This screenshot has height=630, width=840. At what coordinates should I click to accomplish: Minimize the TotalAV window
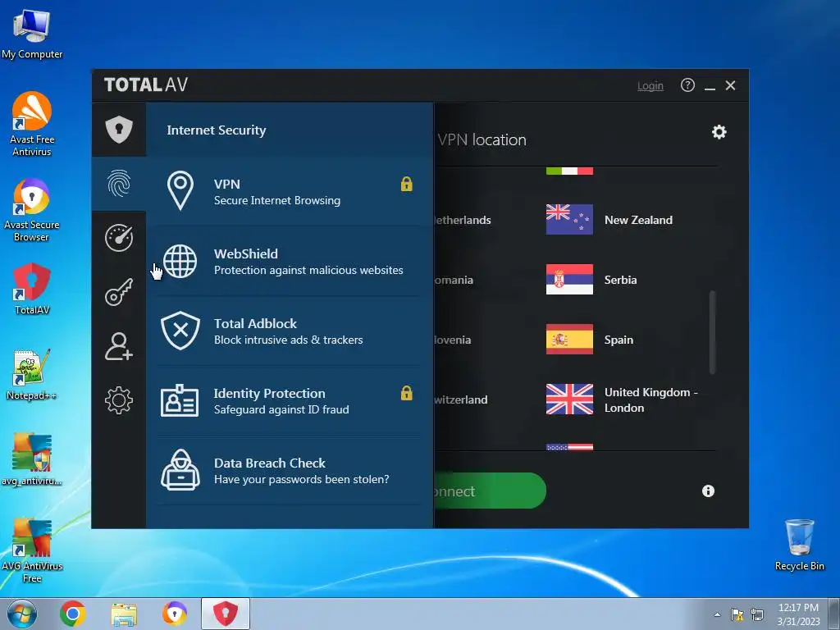[x=710, y=85]
